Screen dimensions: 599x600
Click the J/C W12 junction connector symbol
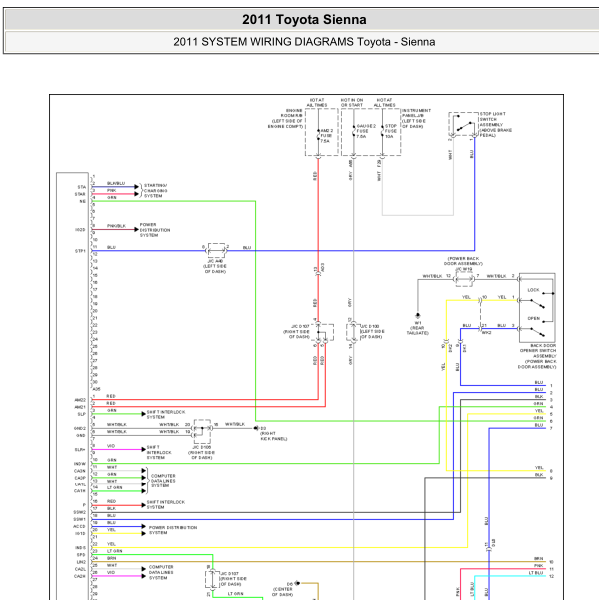(464, 279)
